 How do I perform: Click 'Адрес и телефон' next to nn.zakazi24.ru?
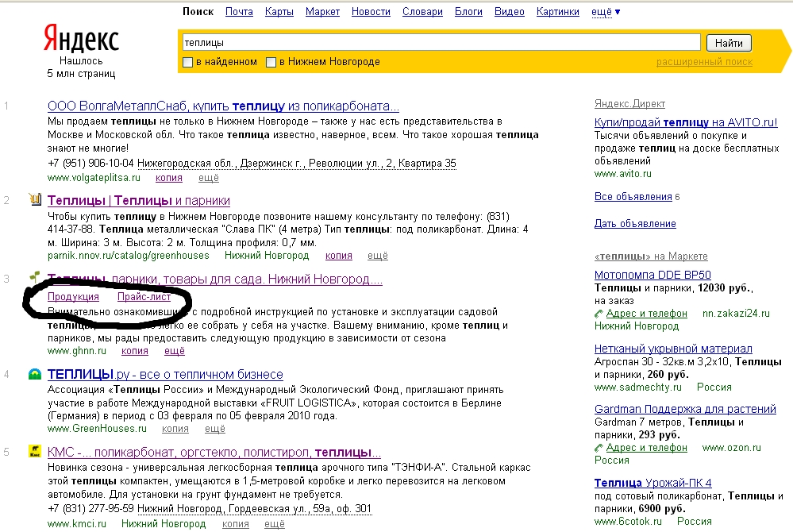pos(647,314)
